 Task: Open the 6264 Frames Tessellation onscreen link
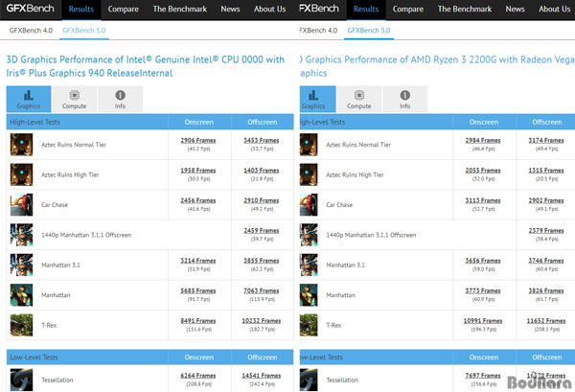(198, 376)
